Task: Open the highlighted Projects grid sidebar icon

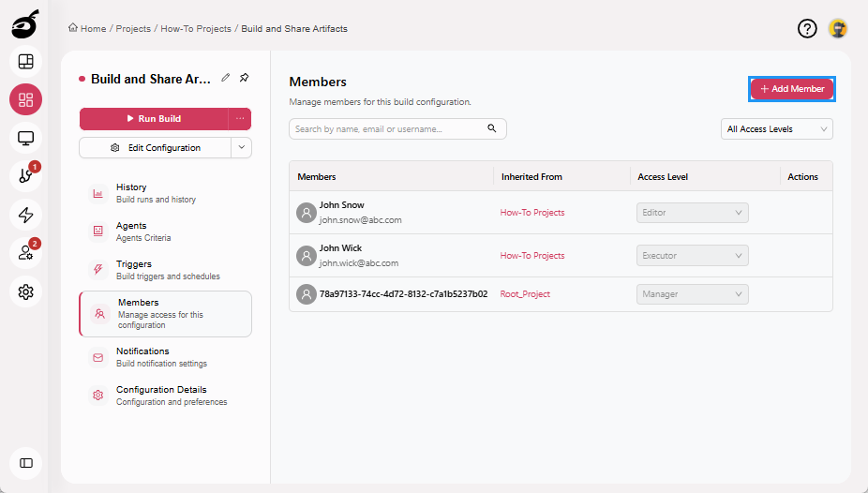Action: tap(25, 99)
